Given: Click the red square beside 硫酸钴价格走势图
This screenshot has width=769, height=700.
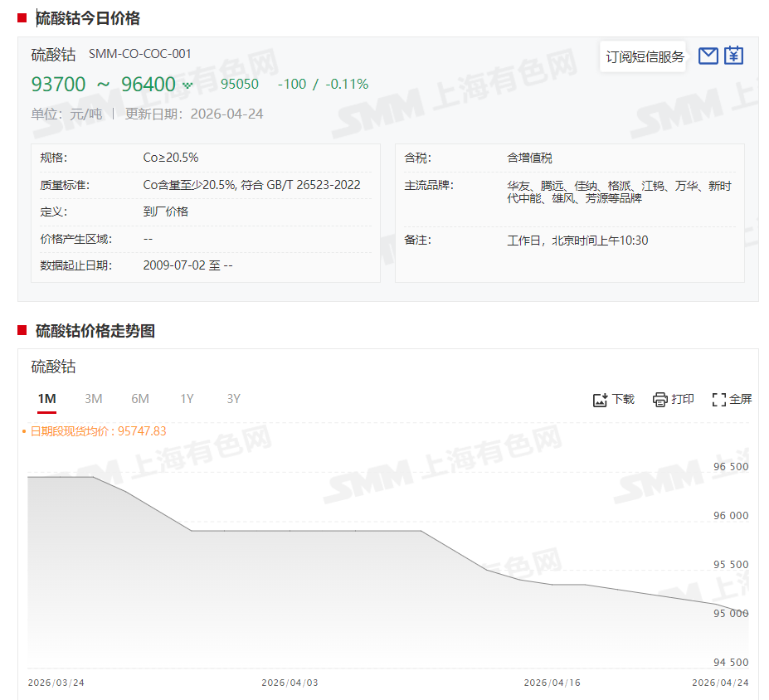Looking at the screenshot, I should tap(22, 331).
